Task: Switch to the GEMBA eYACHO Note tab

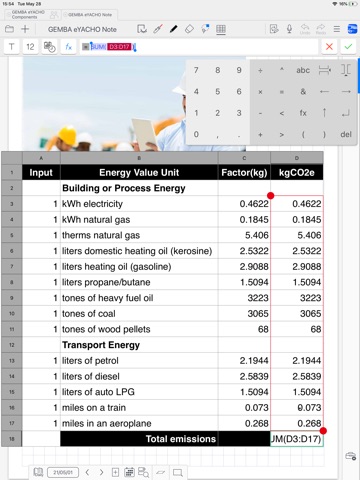Action: 89,15
